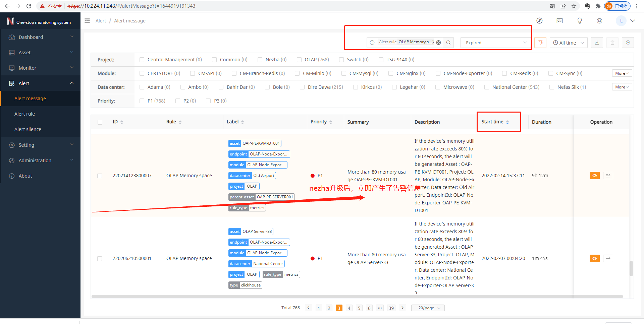Image resolution: width=644 pixels, height=324 pixels.
Task: Tick the P1 (768) priority checkbox
Action: pyautogui.click(x=142, y=101)
